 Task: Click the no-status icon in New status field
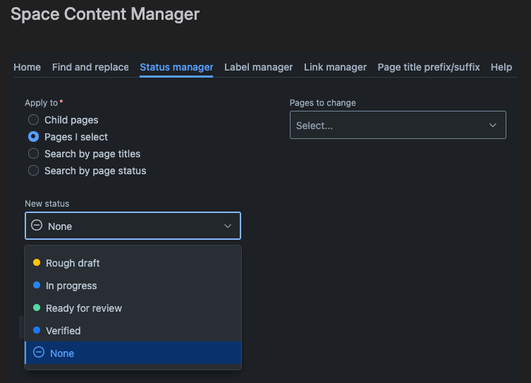(37, 225)
